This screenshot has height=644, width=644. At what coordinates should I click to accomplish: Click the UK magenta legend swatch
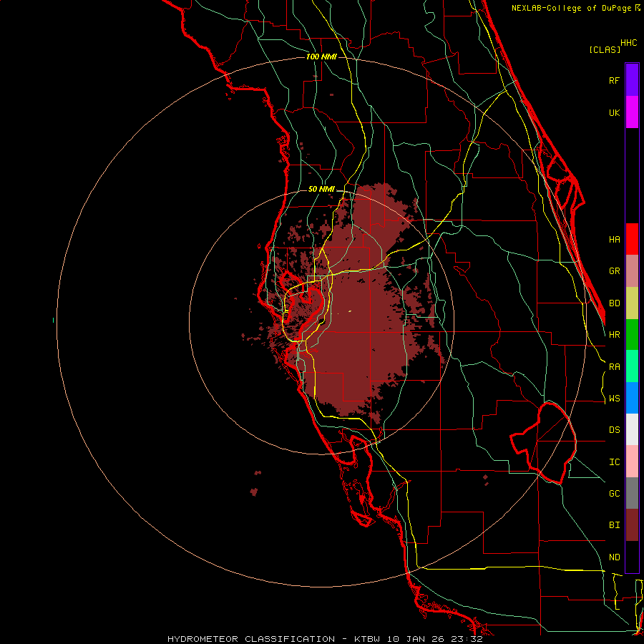pos(632,112)
